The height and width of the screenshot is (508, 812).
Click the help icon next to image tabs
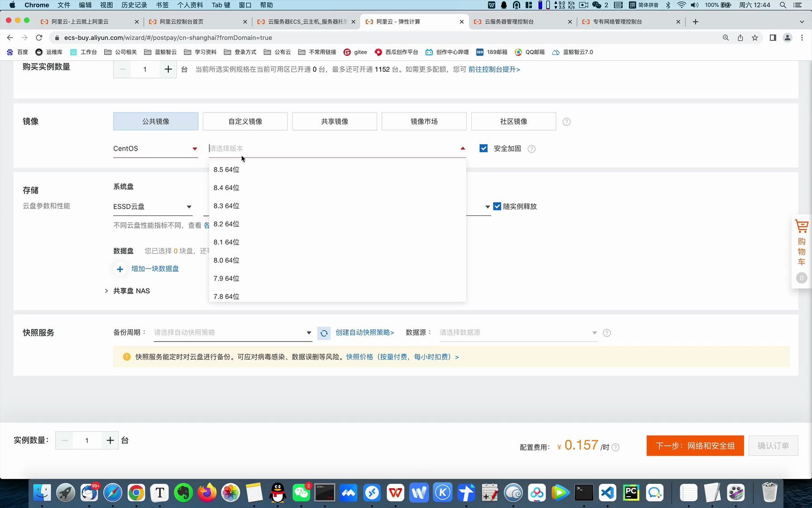pos(566,122)
